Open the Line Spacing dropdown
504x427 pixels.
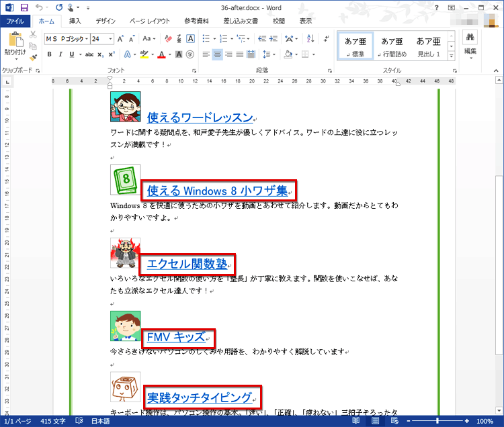(269, 54)
